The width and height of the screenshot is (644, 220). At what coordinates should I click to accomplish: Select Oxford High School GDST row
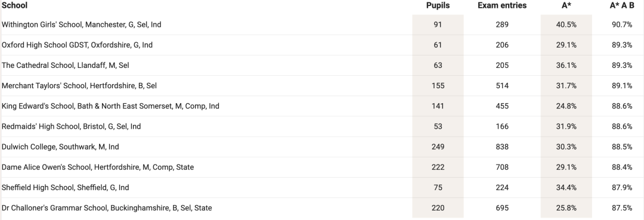pyautogui.click(x=322, y=45)
